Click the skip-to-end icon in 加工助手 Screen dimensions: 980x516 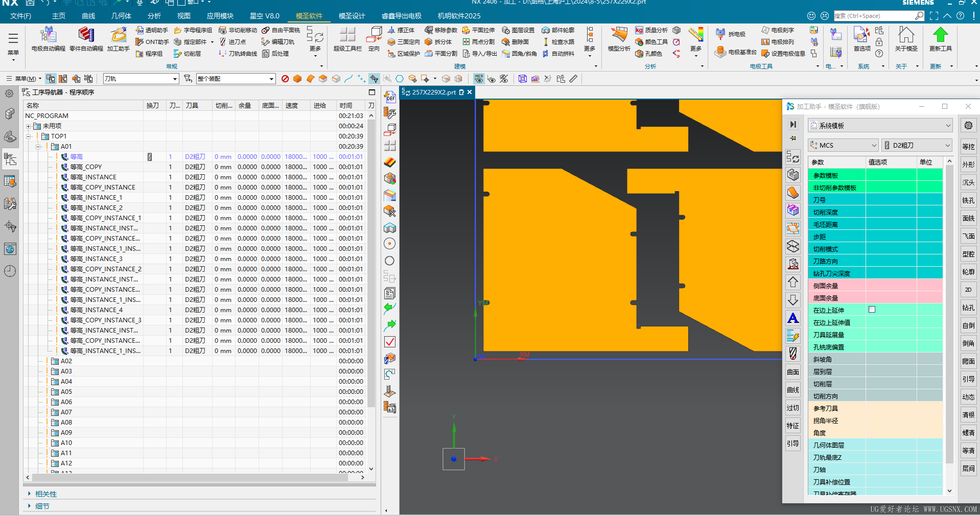click(x=793, y=124)
